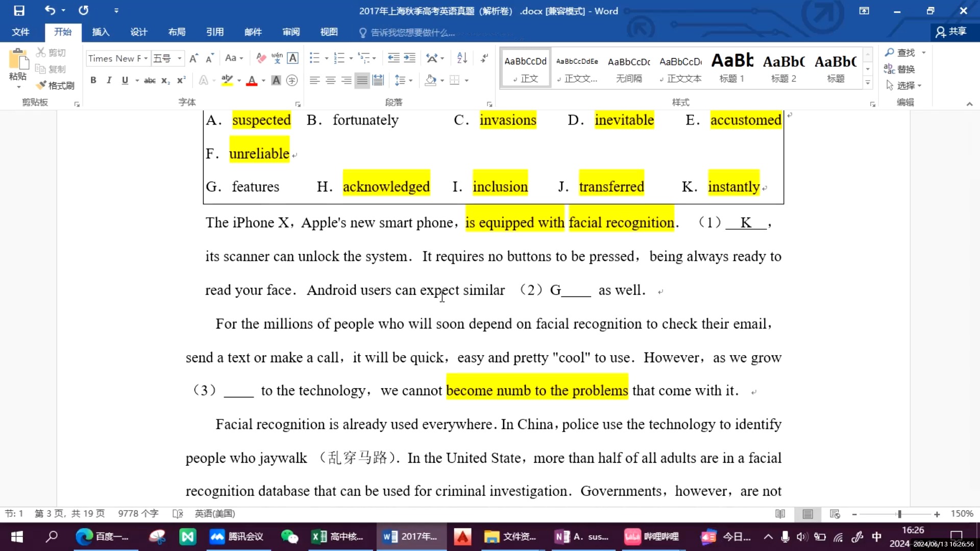Apply strikethrough formatting

click(150, 81)
